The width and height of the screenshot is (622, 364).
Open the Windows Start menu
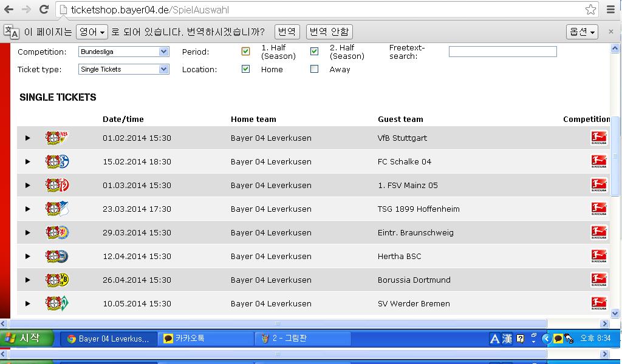point(26,339)
